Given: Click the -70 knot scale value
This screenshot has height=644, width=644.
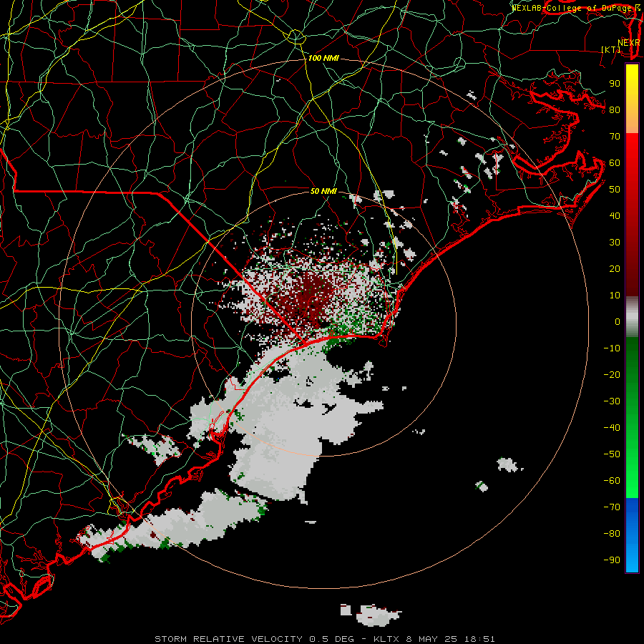Looking at the screenshot, I should [612, 507].
